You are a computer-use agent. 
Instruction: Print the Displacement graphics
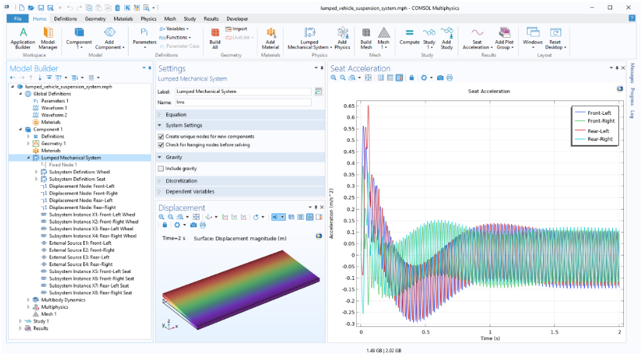[203, 225]
